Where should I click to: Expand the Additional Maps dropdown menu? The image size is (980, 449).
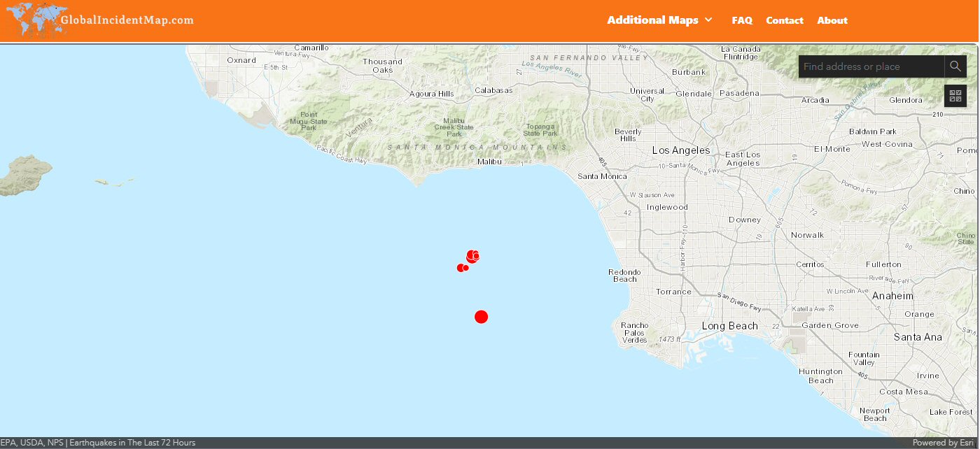pyautogui.click(x=659, y=20)
